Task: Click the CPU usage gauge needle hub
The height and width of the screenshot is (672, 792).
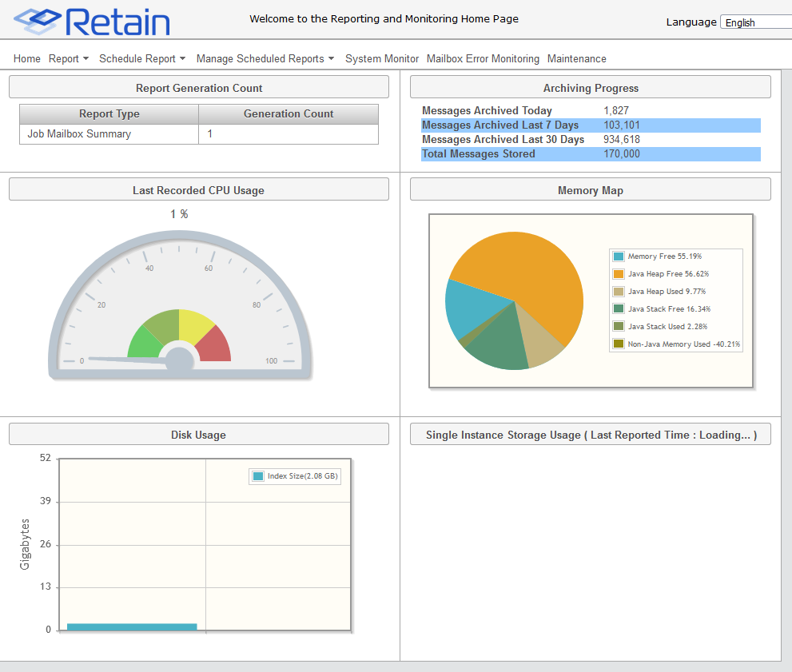Action: [178, 360]
